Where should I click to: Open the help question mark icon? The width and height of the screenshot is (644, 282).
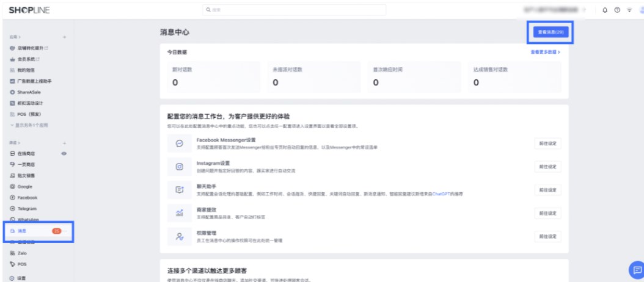point(617,10)
